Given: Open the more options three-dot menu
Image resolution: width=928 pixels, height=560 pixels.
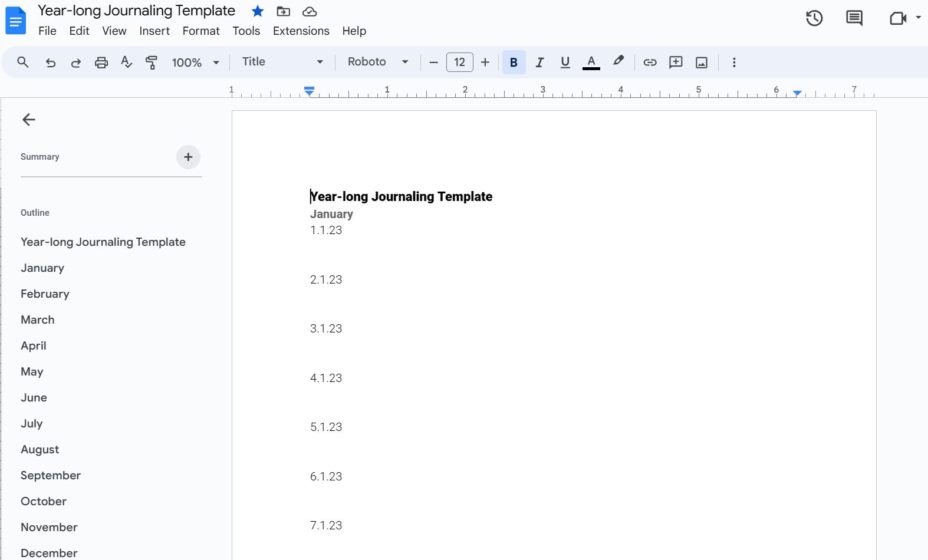Looking at the screenshot, I should (x=734, y=62).
